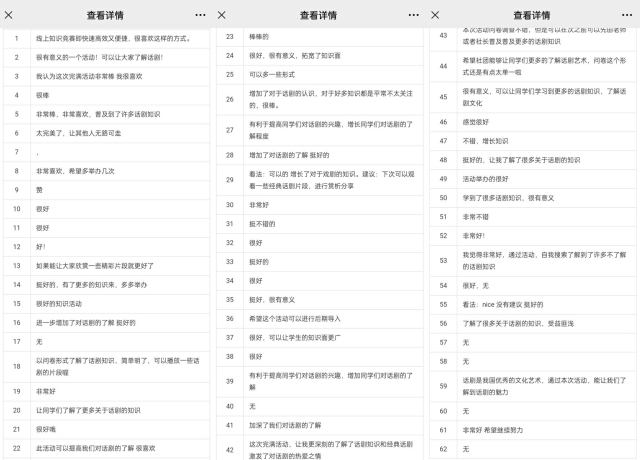This screenshot has width=640, height=460.
Task: Click the '非常好' response in row 30
Action: tap(259, 205)
